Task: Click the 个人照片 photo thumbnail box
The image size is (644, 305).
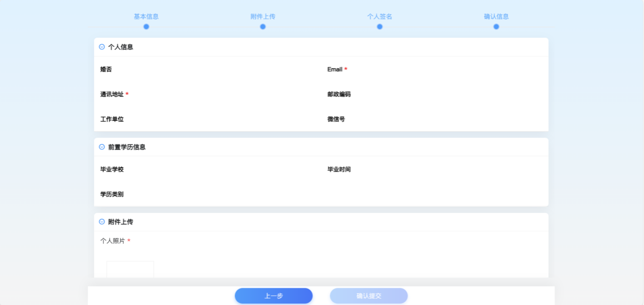Action: (130, 269)
